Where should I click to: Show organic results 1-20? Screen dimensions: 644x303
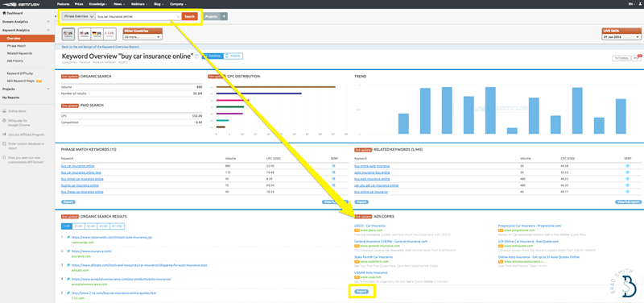coord(67,226)
